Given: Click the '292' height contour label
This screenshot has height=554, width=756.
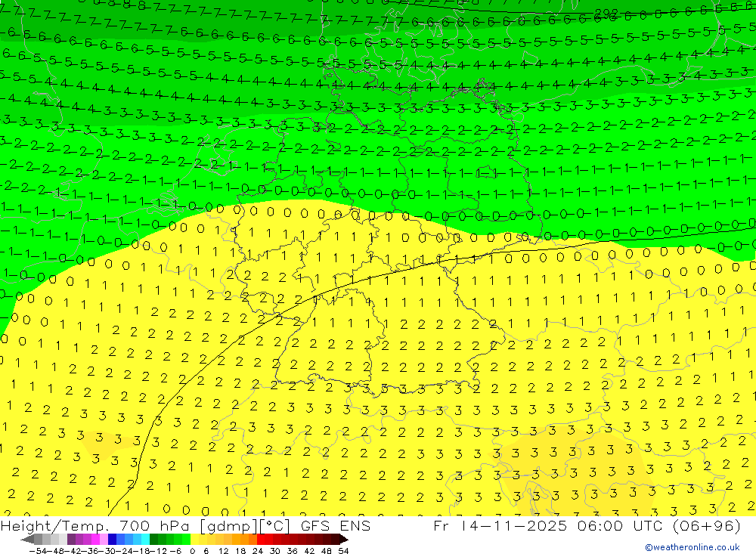Looking at the screenshot, I should click(x=606, y=13).
